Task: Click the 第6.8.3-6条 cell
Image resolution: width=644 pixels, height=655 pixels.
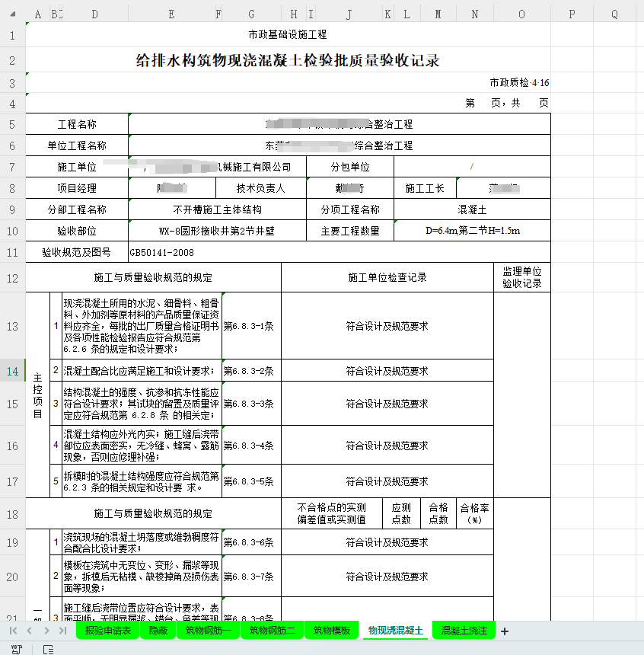Action: tap(251, 542)
